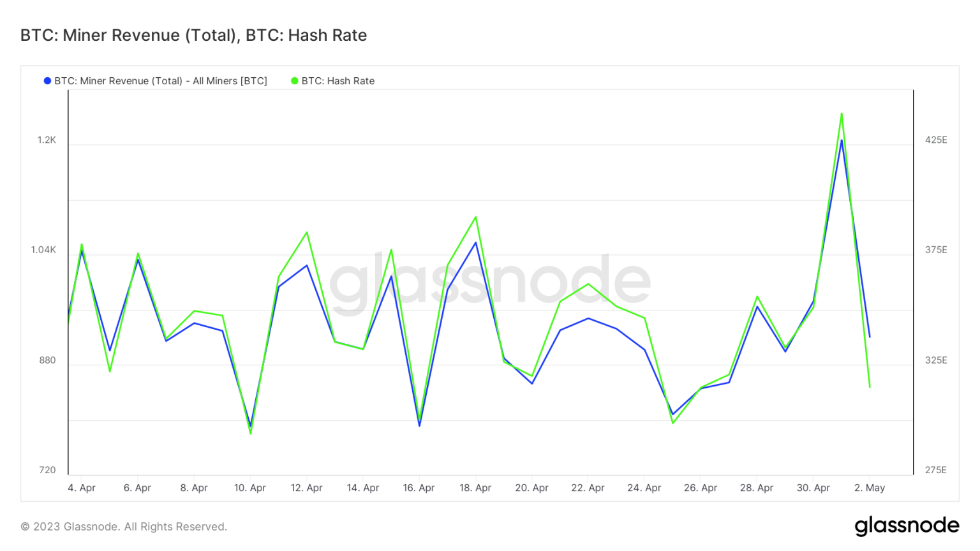Click the 720 left axis label
This screenshot has height=551, width=980.
click(x=47, y=470)
